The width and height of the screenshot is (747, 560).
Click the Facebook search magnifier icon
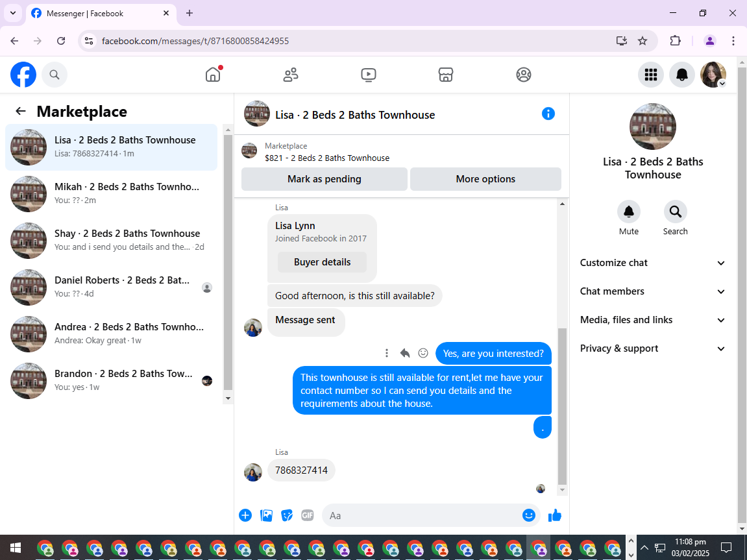[x=55, y=75]
